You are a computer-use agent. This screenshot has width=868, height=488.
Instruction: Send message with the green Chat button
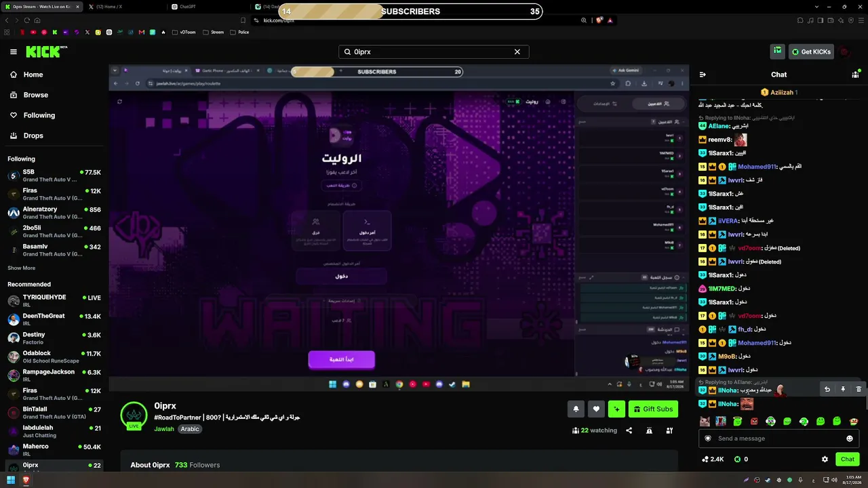click(x=848, y=459)
